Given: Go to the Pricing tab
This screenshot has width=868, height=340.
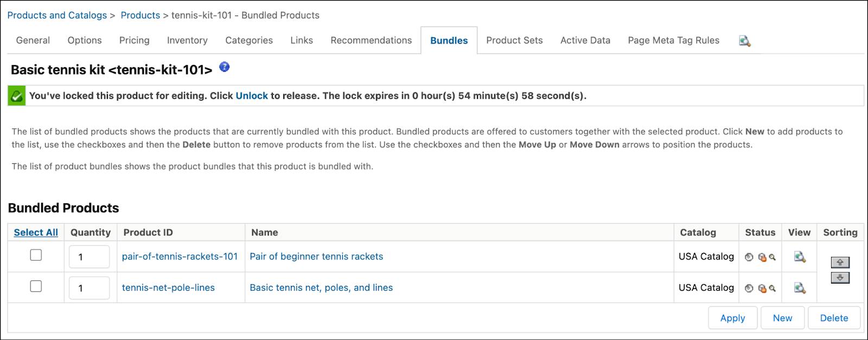Looking at the screenshot, I should pos(134,40).
